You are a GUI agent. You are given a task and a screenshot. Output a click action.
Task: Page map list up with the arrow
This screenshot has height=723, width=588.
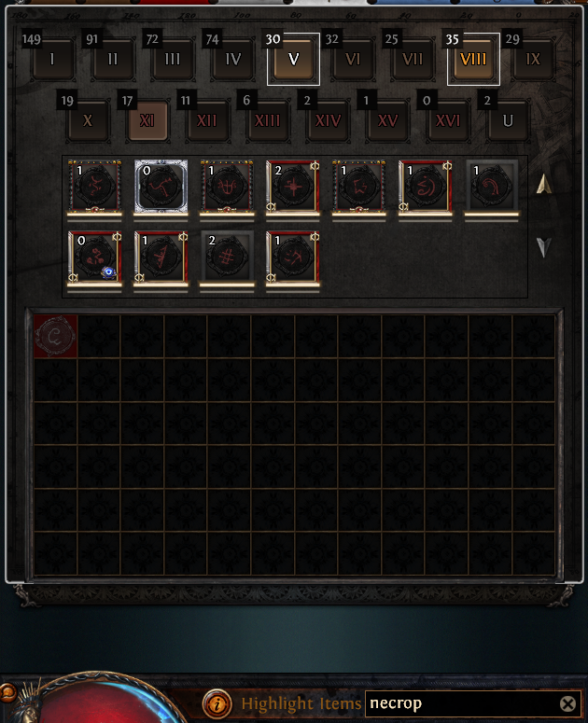pos(544,184)
